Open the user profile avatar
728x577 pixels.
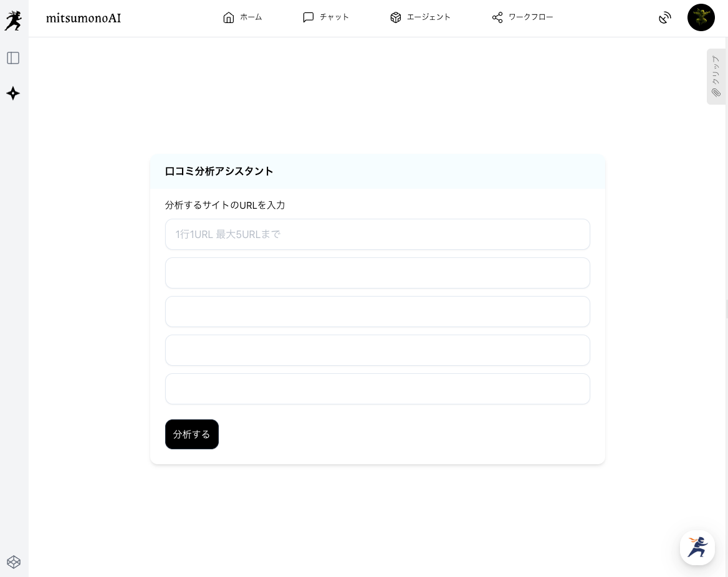point(701,17)
